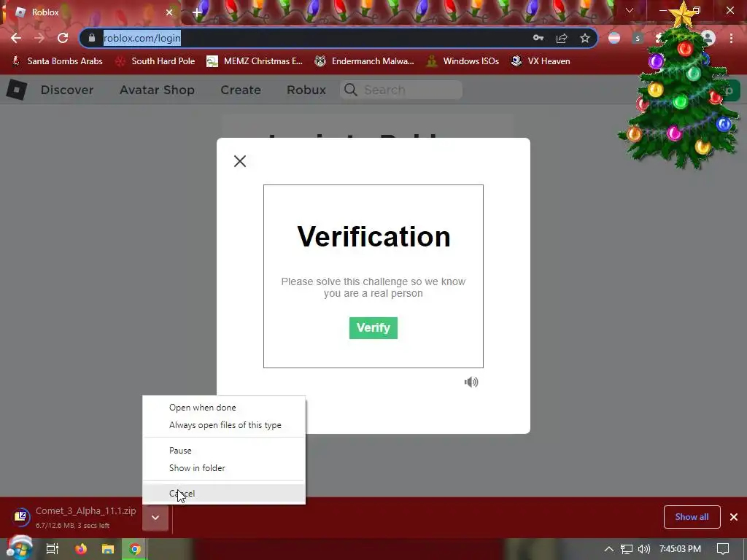747x560 pixels.
Task: Focus the Roblox search field
Action: tap(401, 90)
